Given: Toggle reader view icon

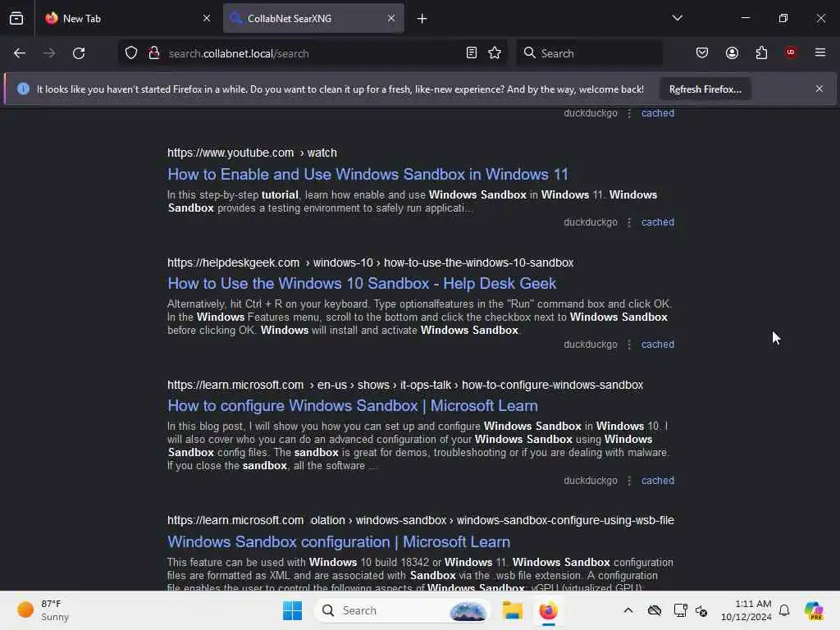Looking at the screenshot, I should pyautogui.click(x=472, y=53).
